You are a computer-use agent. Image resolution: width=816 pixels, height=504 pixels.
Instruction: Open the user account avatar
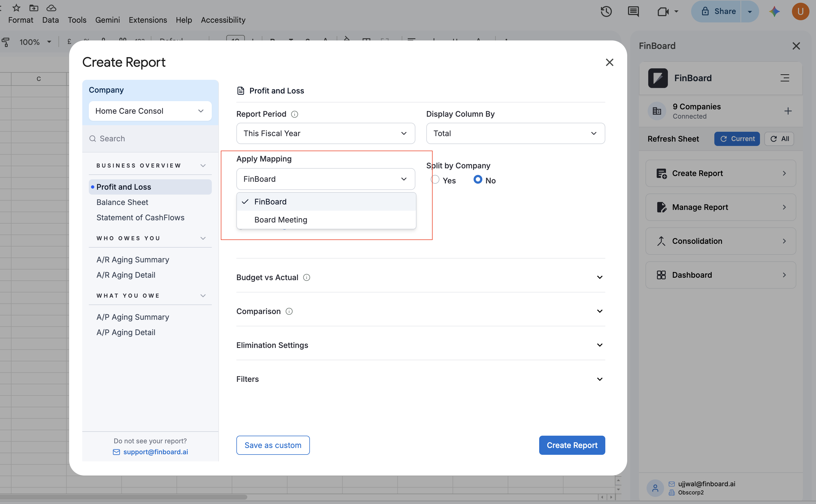800,11
